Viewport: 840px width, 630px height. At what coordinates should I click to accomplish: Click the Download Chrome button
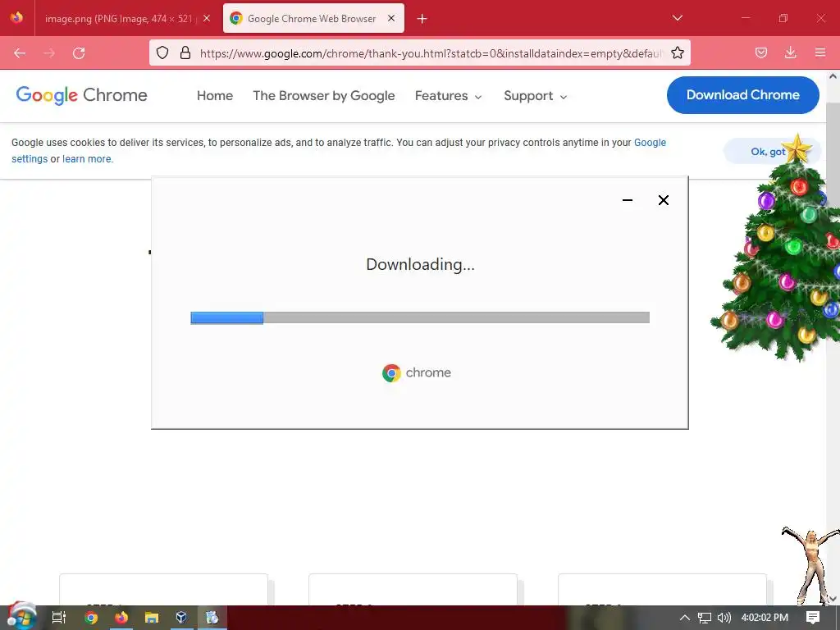pyautogui.click(x=742, y=95)
